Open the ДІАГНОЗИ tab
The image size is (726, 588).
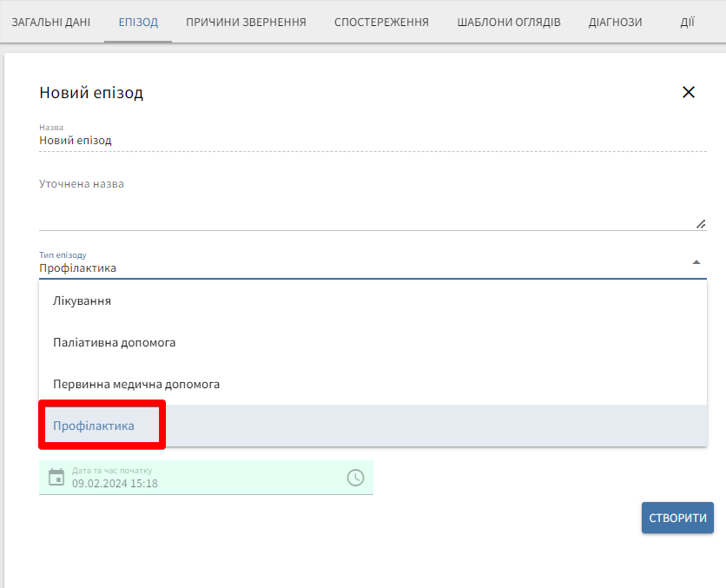615,22
